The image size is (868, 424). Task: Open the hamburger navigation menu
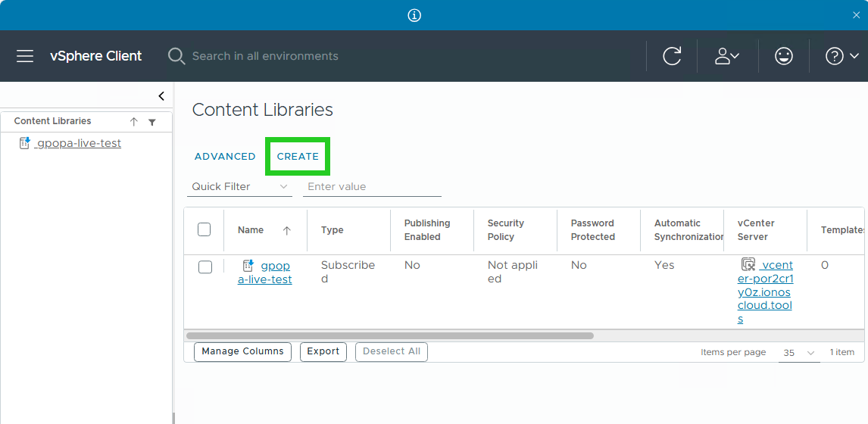point(25,56)
